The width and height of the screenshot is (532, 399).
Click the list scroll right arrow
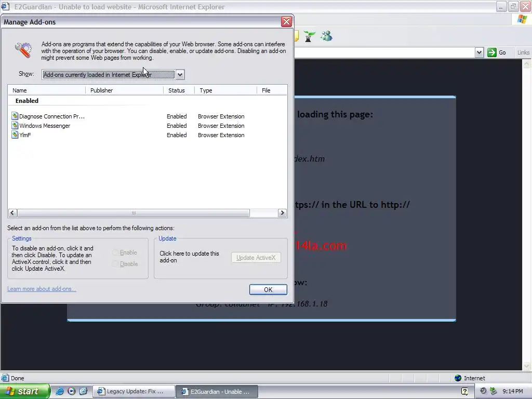(282, 212)
